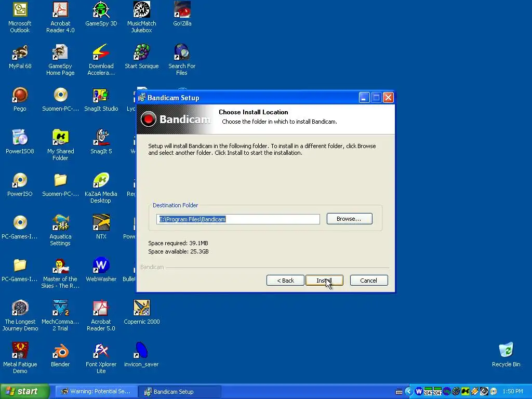Select the Download Accelerator icon
This screenshot has height=399, width=532.
(101, 60)
